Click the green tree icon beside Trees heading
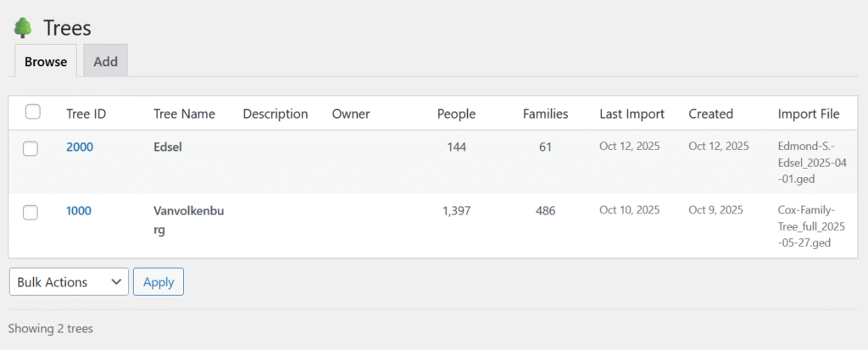Screen dimensions: 868x350 click(23, 28)
